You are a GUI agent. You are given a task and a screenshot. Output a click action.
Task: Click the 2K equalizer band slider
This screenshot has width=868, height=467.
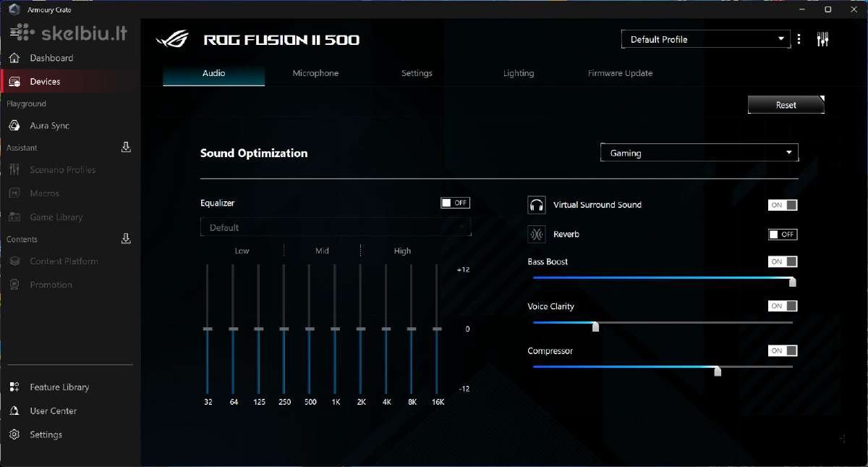(360, 329)
